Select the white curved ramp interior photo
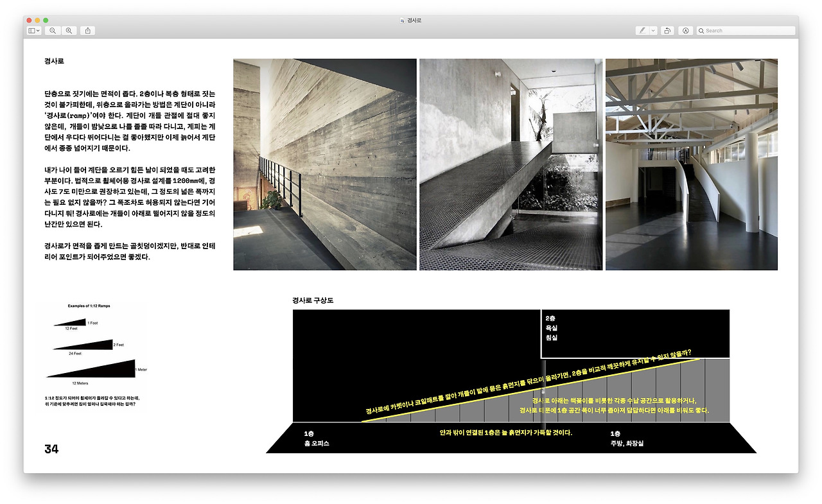 pos(692,164)
